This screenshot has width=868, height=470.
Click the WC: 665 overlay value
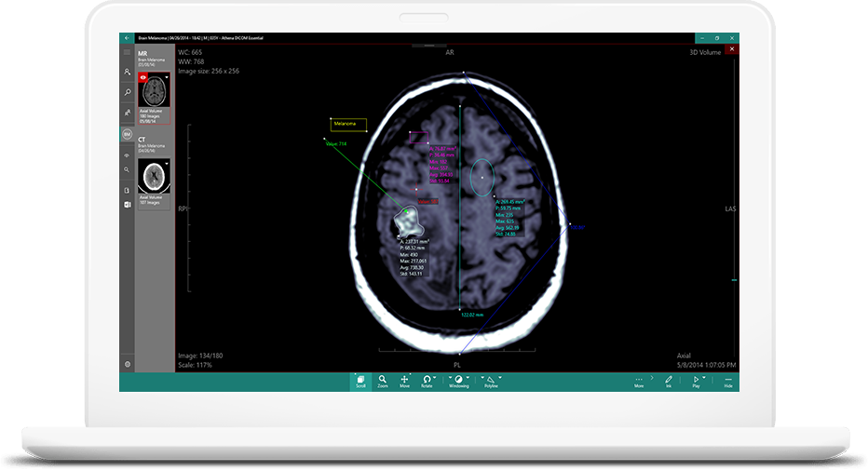click(190, 52)
